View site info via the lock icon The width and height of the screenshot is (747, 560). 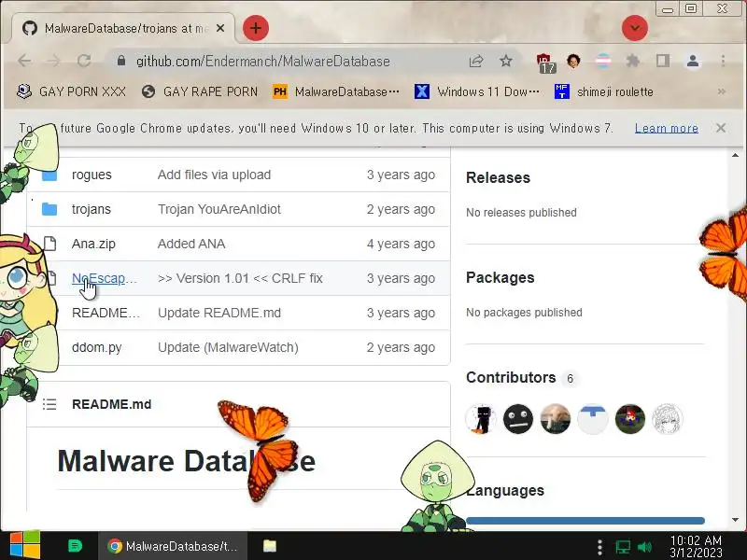[x=121, y=61]
